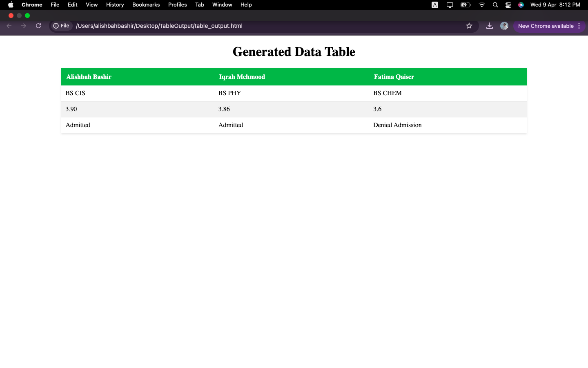Image resolution: width=588 pixels, height=368 pixels.
Task: Open the File menu in the menu bar
Action: click(55, 5)
